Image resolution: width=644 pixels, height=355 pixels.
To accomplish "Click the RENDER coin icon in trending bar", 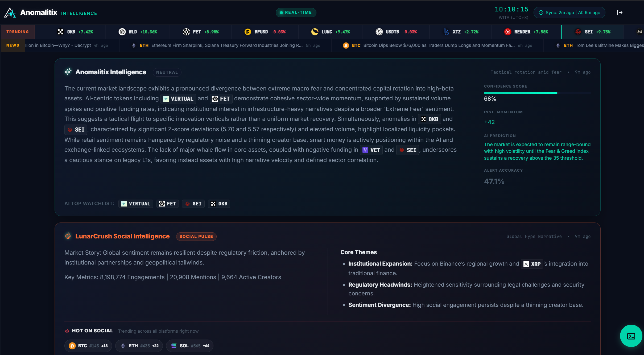I will (x=508, y=32).
